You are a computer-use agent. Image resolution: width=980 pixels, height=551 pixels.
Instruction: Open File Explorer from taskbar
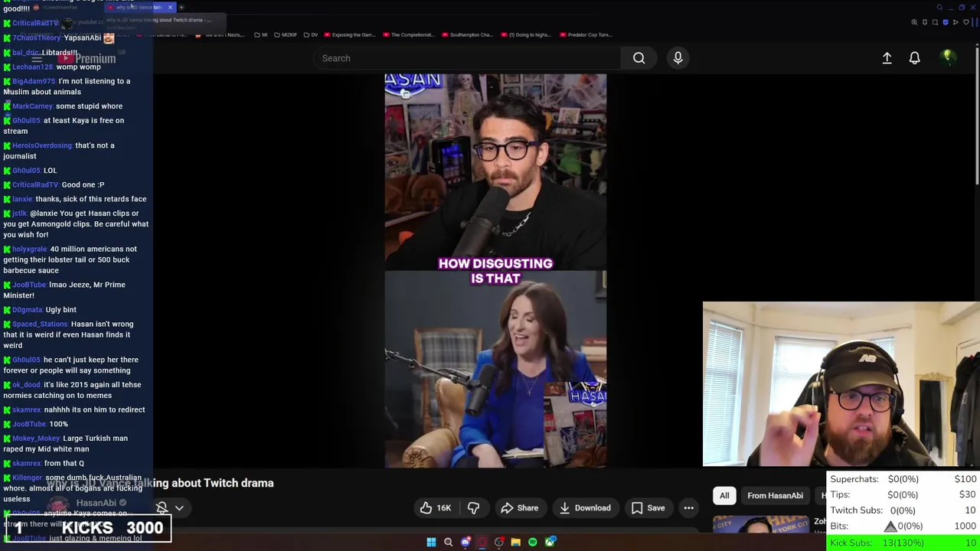tap(515, 543)
